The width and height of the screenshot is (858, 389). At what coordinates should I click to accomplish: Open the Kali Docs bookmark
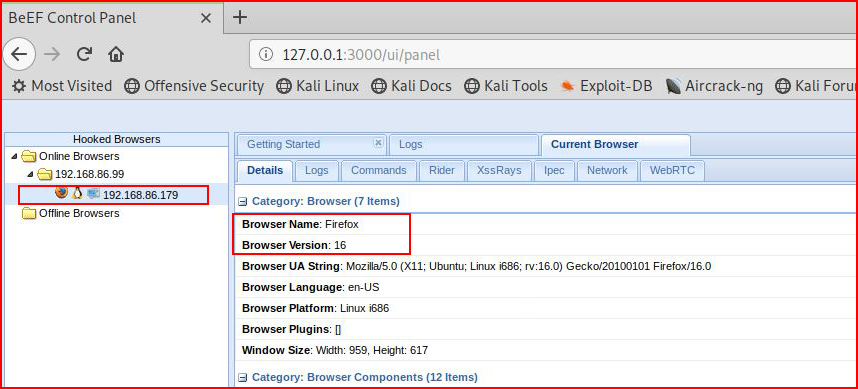[411, 86]
